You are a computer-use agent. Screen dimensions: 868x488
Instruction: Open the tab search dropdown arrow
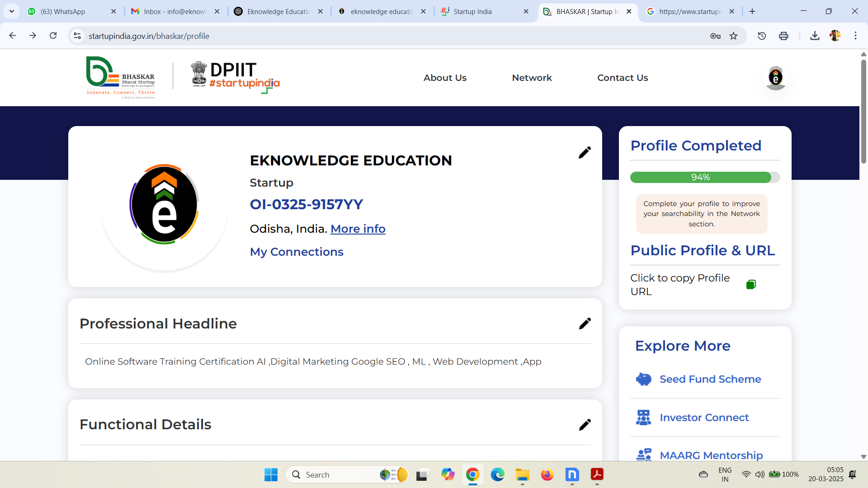(12, 11)
